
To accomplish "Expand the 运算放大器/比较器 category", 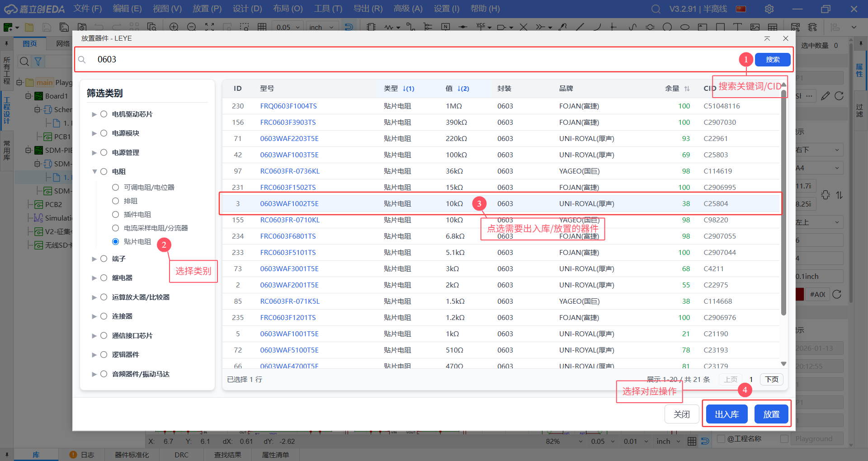I will pyautogui.click(x=94, y=297).
